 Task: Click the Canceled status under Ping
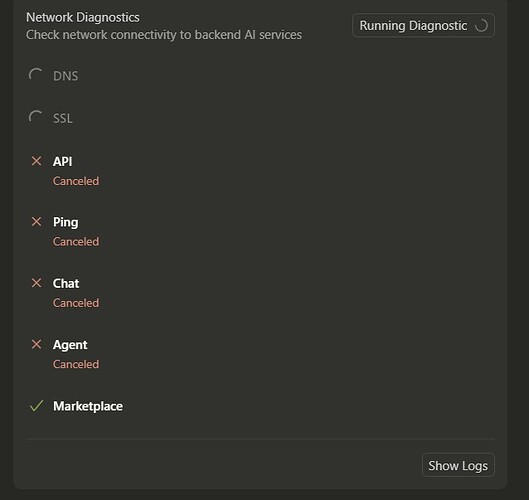(x=76, y=242)
